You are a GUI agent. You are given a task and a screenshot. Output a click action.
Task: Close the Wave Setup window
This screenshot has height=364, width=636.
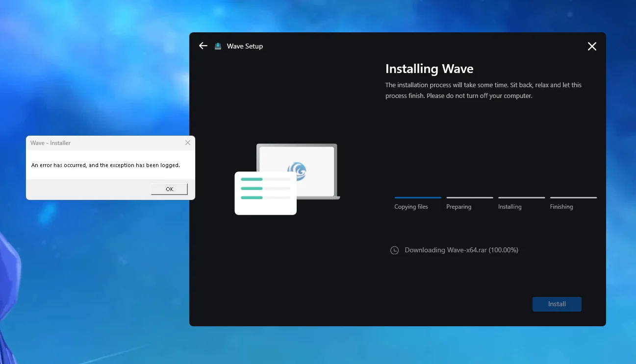tap(592, 46)
